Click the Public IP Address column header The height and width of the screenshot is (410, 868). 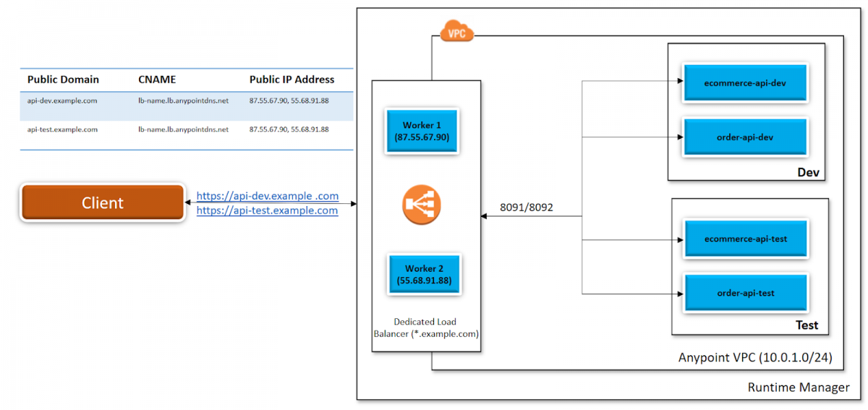coord(292,80)
